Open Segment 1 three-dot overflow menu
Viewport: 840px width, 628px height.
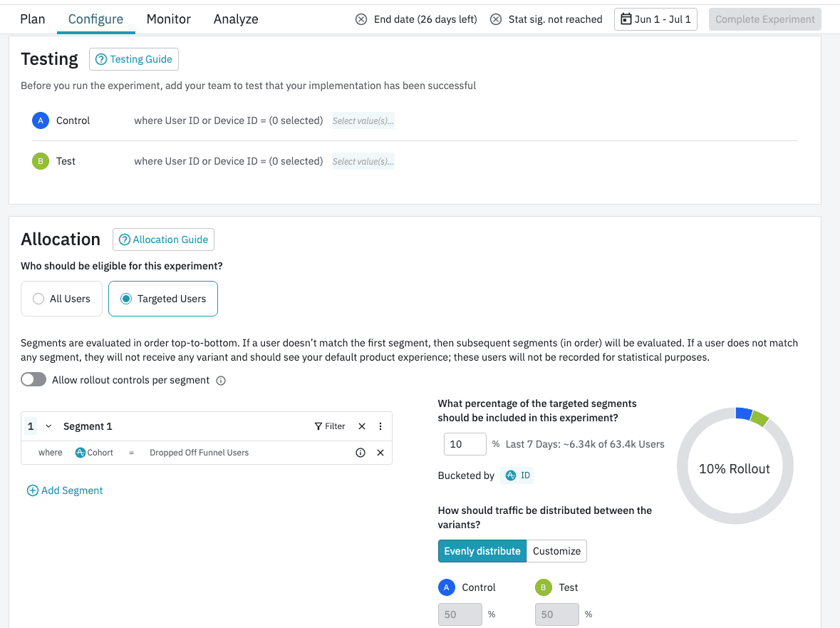[380, 426]
